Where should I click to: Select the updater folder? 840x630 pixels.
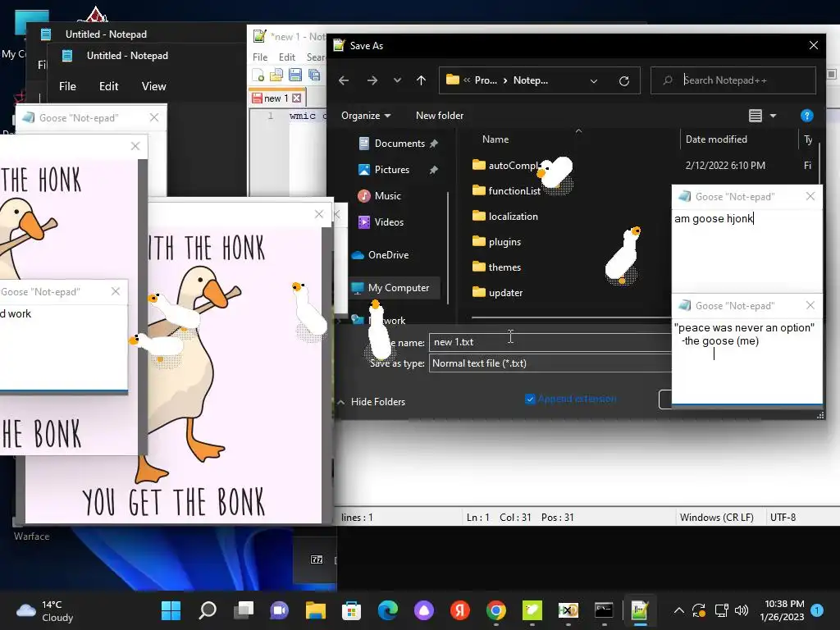[x=498, y=293]
